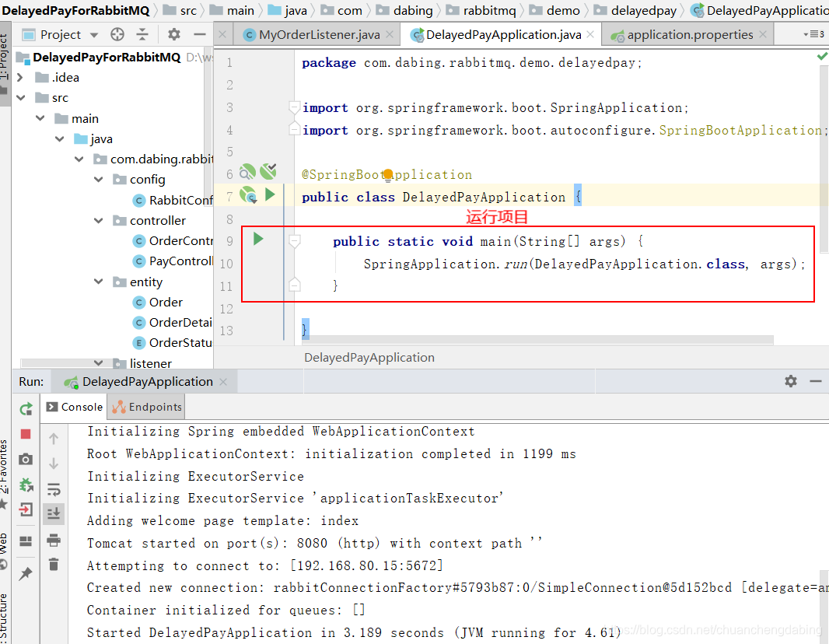
Task: Collapse all nodes in the Project tree
Action: pos(142,35)
